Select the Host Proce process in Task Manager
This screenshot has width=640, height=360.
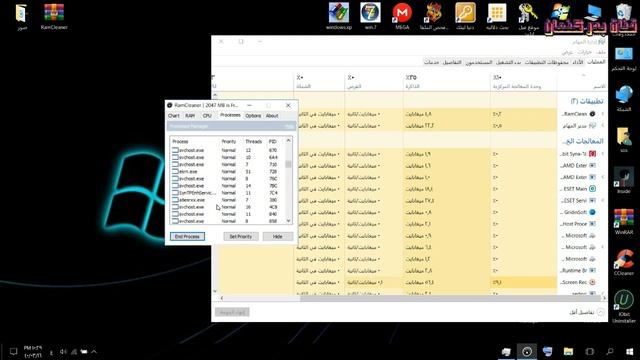(x=580, y=224)
